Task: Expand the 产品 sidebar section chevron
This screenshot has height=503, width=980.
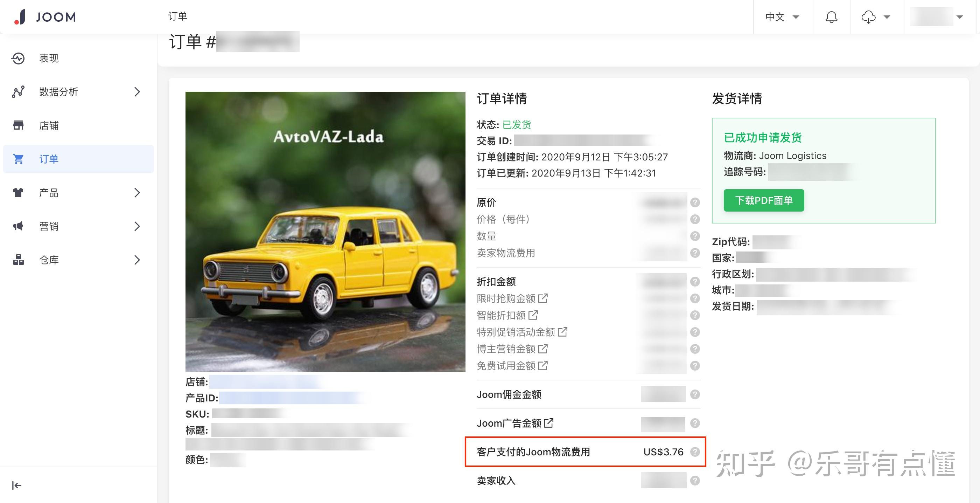Action: tap(137, 193)
